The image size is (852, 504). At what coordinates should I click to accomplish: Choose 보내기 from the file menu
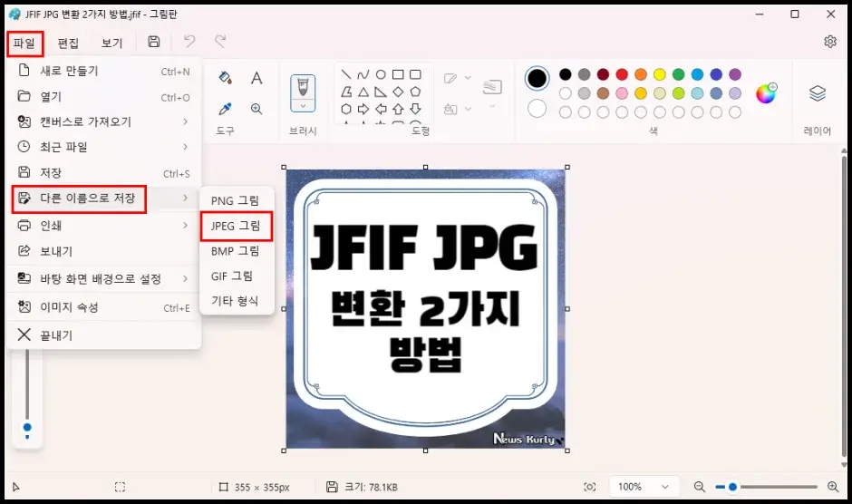pyautogui.click(x=104, y=251)
